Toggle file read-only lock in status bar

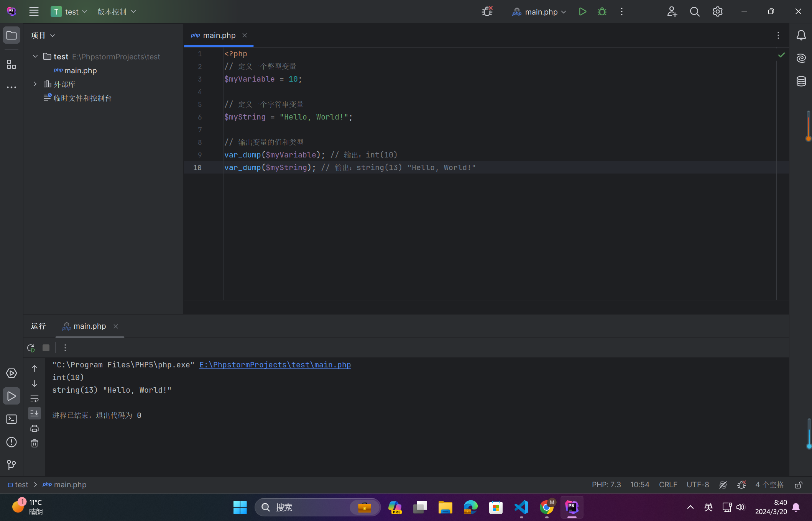[799, 485]
